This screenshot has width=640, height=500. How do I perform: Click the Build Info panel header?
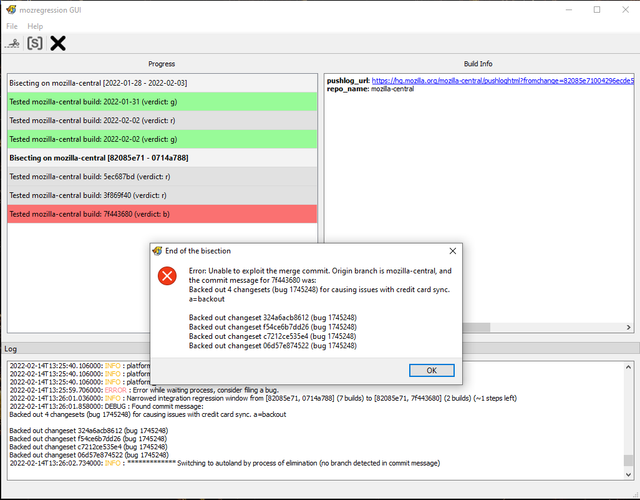coord(478,64)
